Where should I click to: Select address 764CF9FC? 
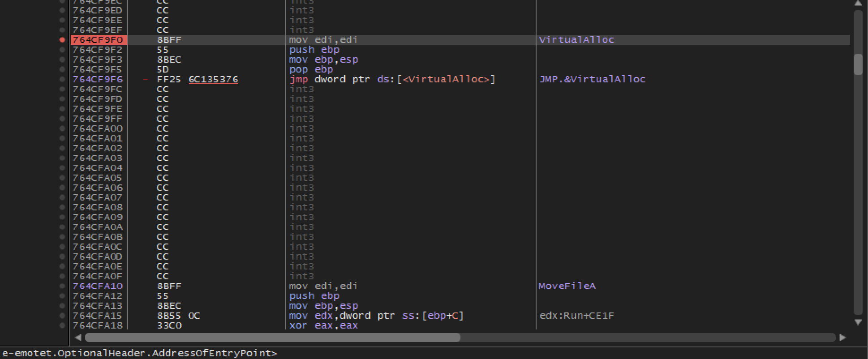[97, 89]
